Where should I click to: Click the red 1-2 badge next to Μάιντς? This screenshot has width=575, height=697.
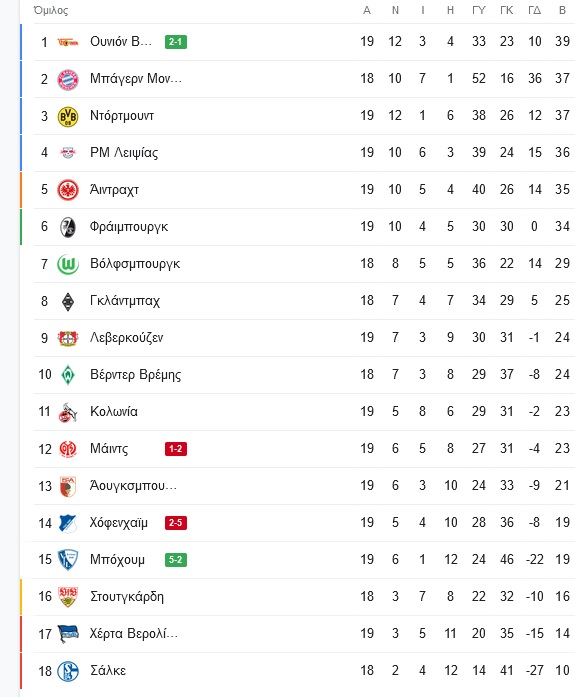click(x=176, y=449)
